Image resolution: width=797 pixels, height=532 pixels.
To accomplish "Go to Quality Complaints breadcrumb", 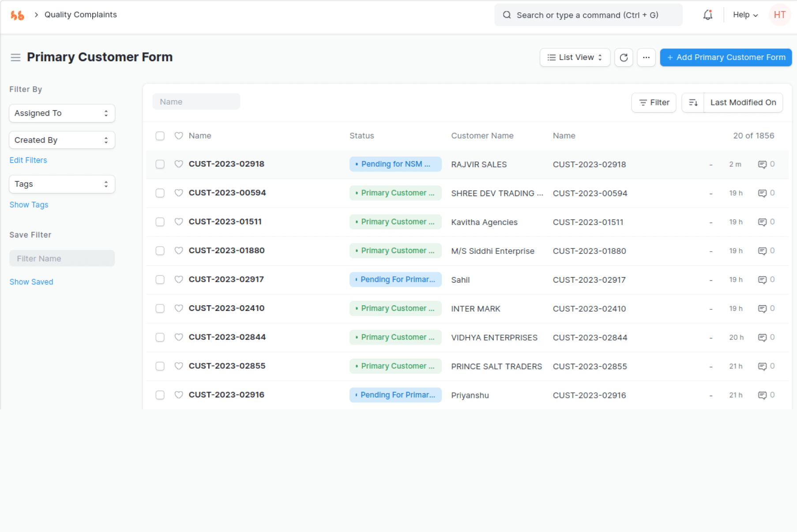I will click(x=80, y=15).
